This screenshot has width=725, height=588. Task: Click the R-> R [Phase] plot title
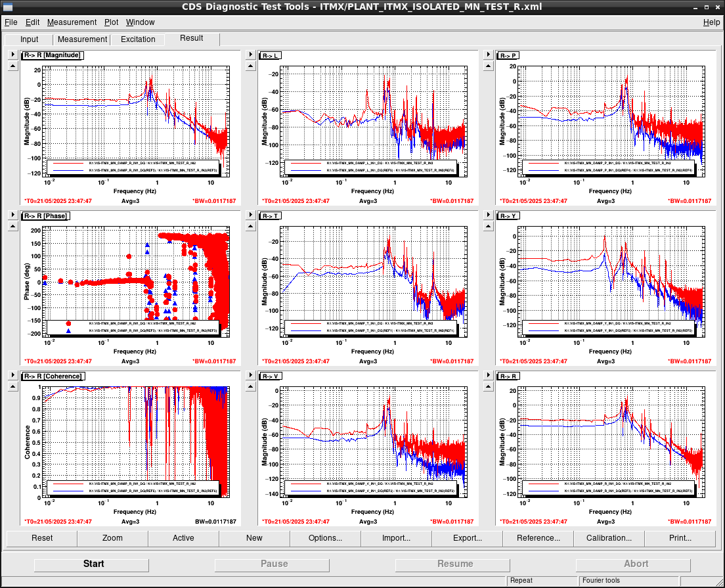[45, 215]
